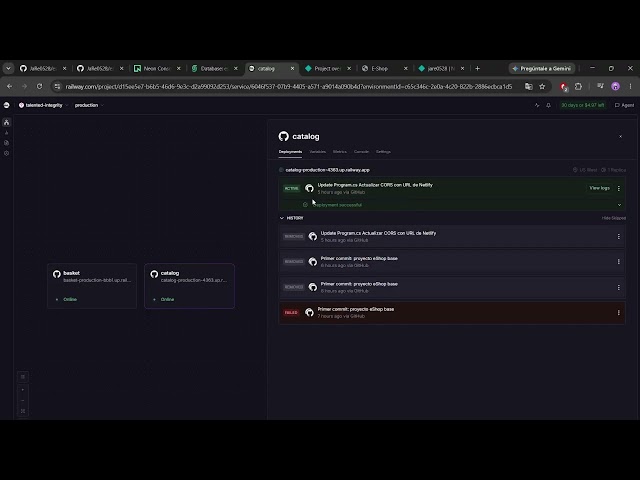Open options menu for the failed deployment
Screen dimensions: 640x480
[619, 313]
